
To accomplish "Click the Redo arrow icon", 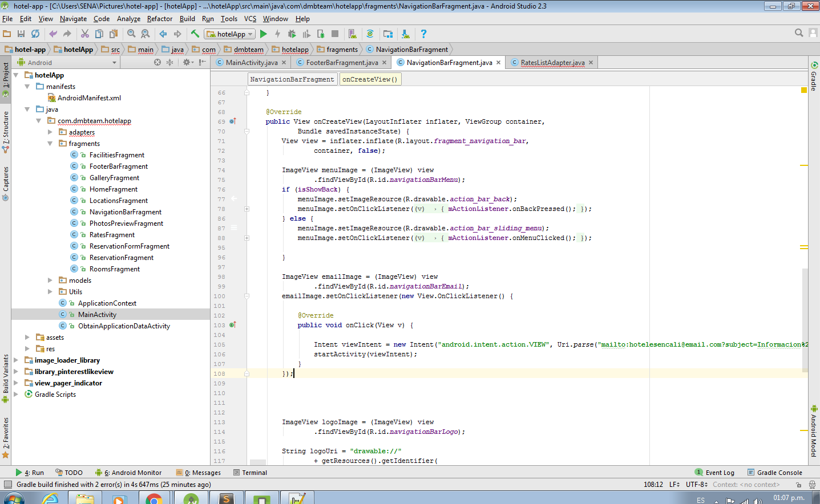I will tap(67, 34).
